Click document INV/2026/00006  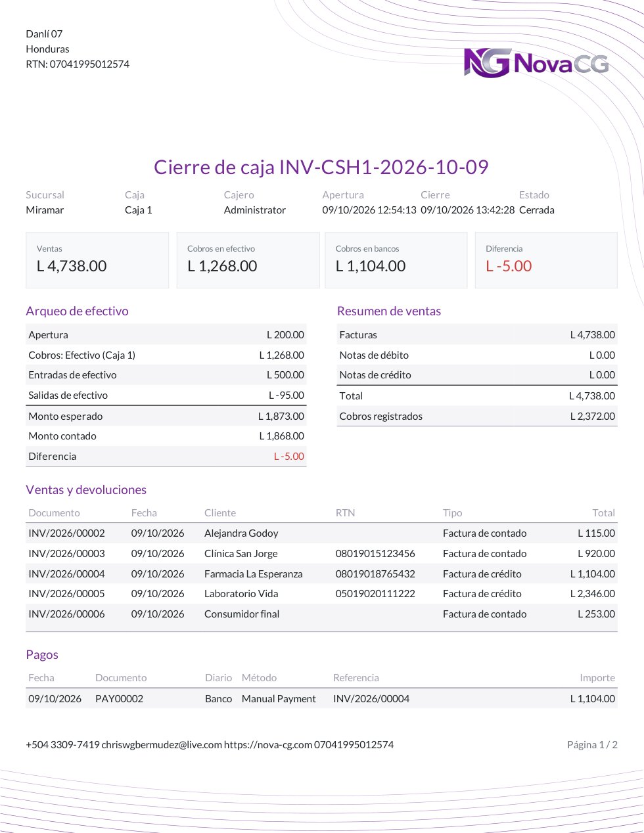(66, 614)
